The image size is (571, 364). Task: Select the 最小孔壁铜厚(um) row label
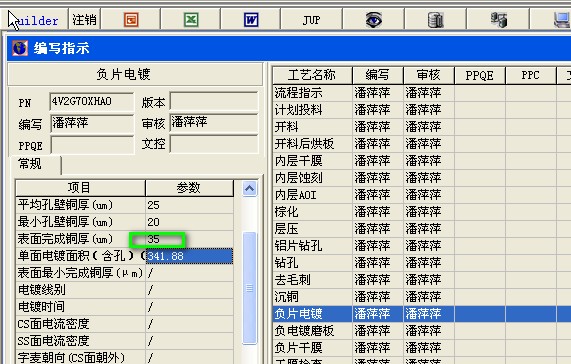pyautogui.click(x=80, y=222)
